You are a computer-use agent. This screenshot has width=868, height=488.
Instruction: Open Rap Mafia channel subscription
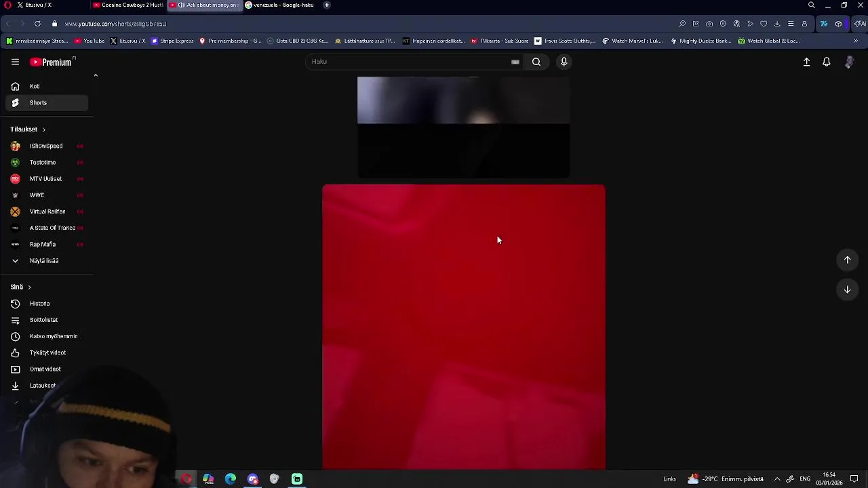point(47,244)
